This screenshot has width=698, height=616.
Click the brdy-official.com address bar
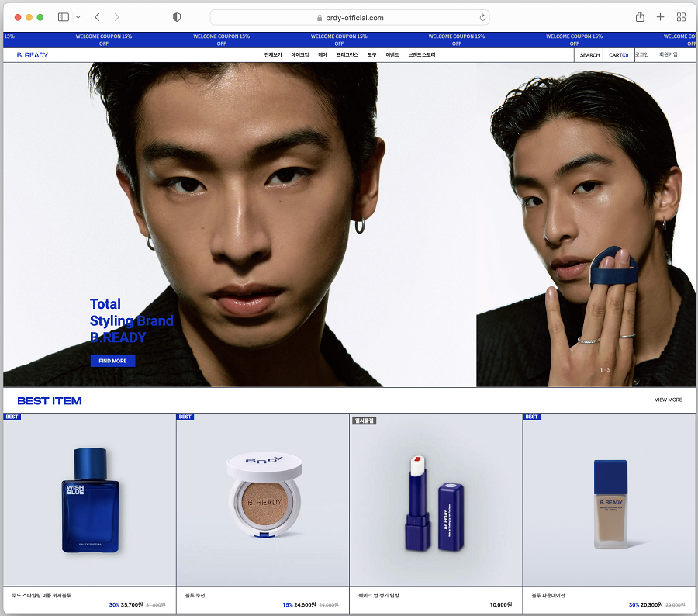350,17
